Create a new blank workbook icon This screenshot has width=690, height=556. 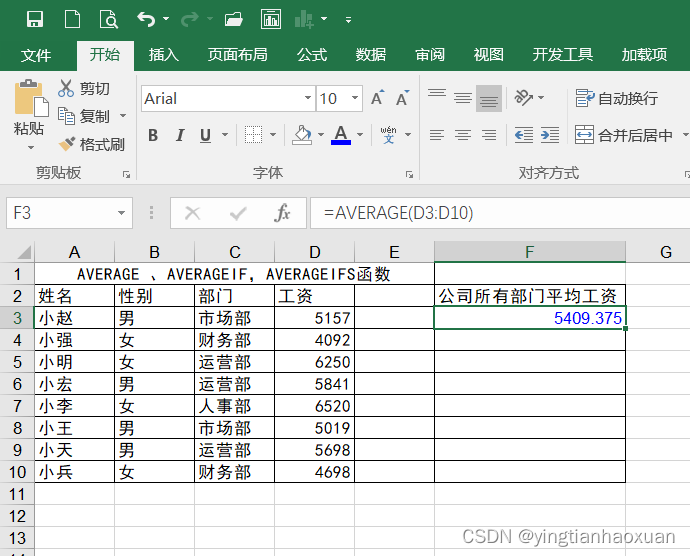(72, 19)
